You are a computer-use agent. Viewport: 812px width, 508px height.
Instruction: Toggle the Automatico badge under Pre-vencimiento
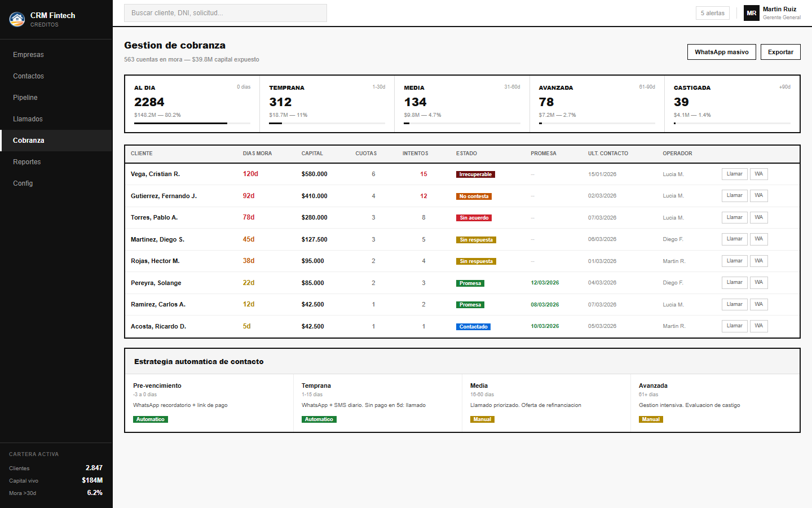point(151,419)
